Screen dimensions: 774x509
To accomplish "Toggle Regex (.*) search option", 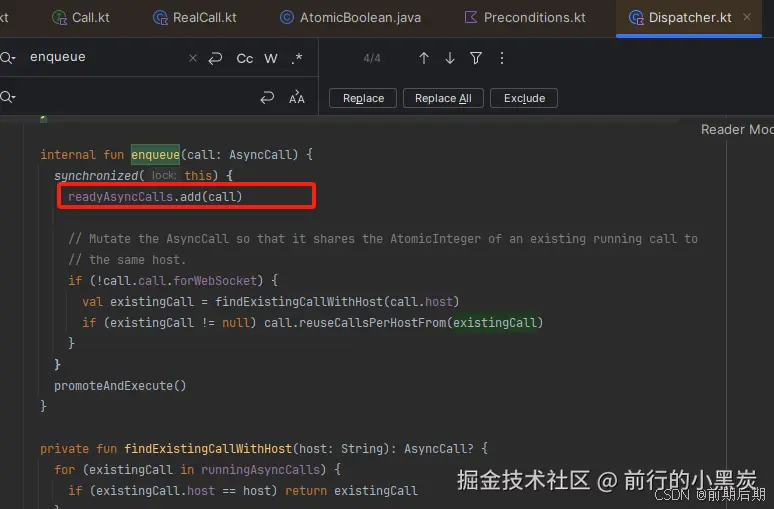I will 297,58.
